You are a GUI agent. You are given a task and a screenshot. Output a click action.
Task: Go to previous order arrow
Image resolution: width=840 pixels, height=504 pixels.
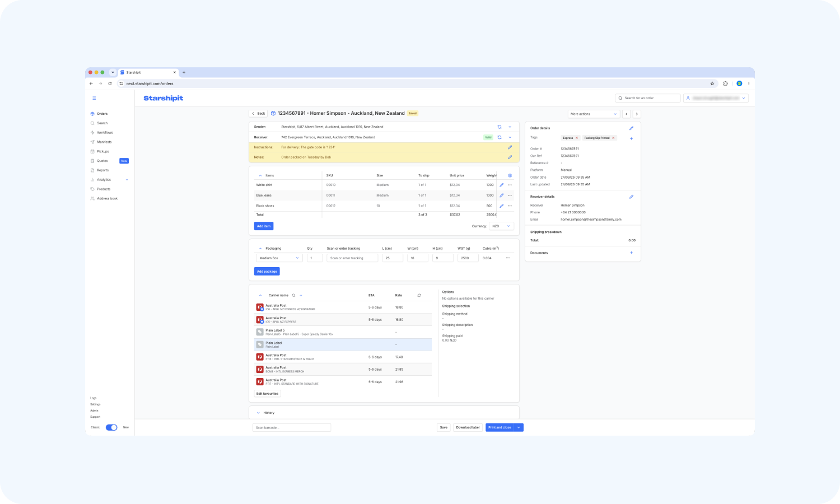627,114
